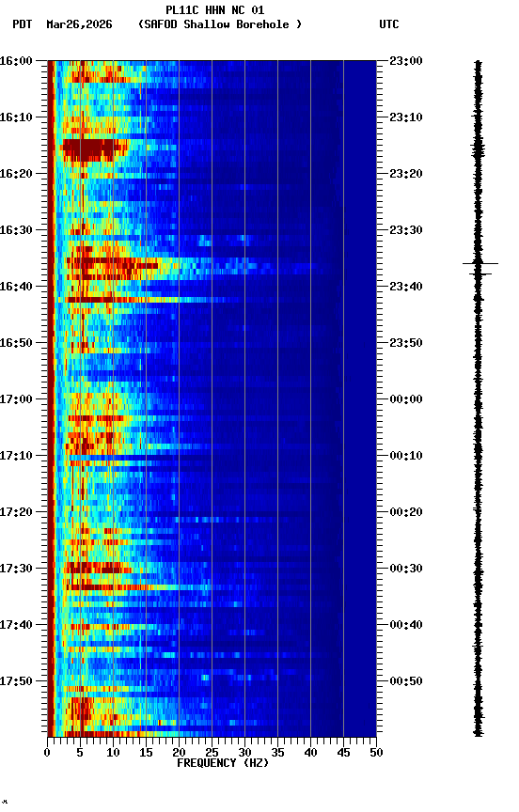Click the 17:00 PDT time label

[16, 399]
